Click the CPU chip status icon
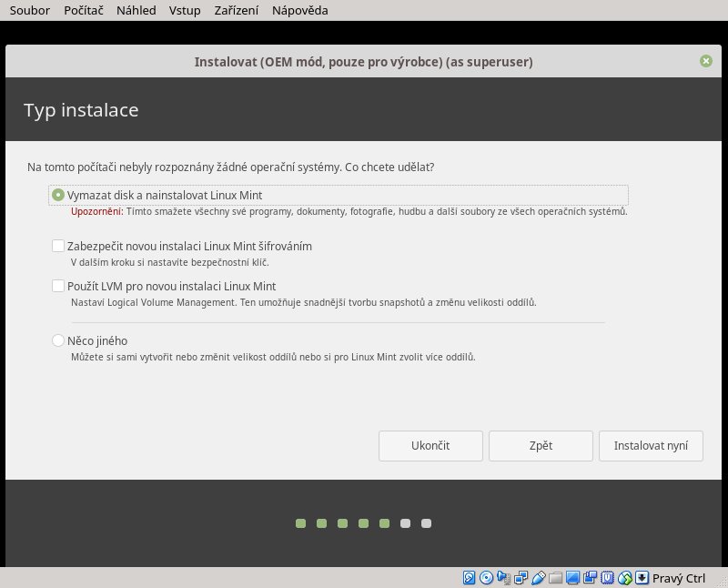This screenshot has width=728, height=588. [x=607, y=578]
